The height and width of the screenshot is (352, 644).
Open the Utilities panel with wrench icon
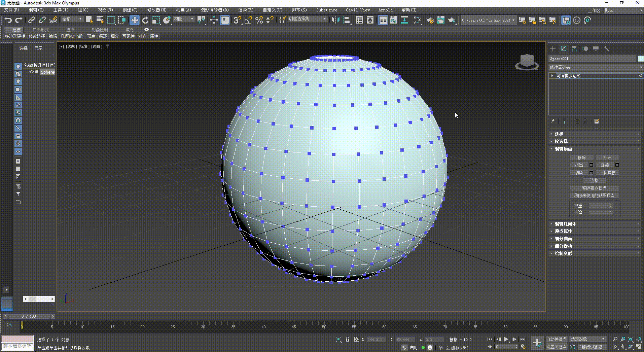607,49
